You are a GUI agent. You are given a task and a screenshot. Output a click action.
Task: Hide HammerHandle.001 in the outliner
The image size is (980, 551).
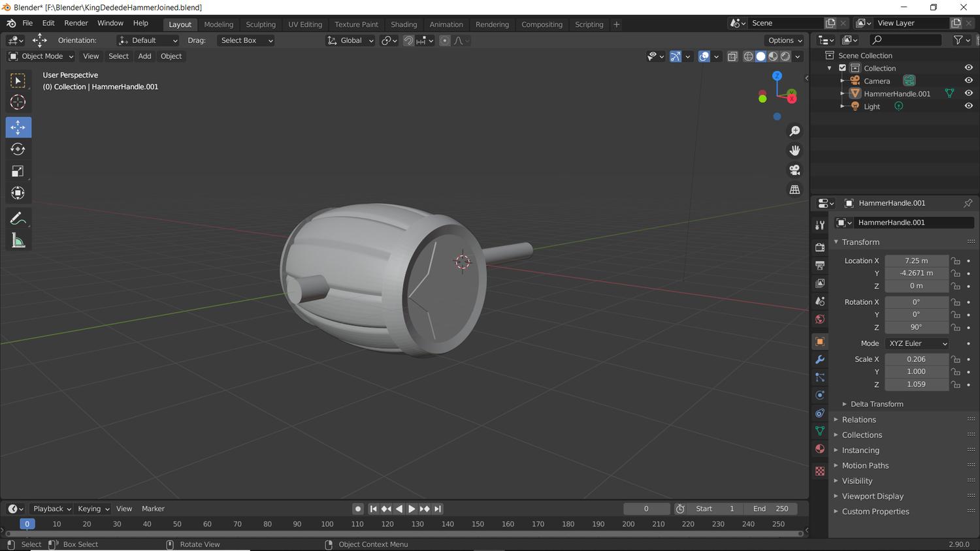968,93
